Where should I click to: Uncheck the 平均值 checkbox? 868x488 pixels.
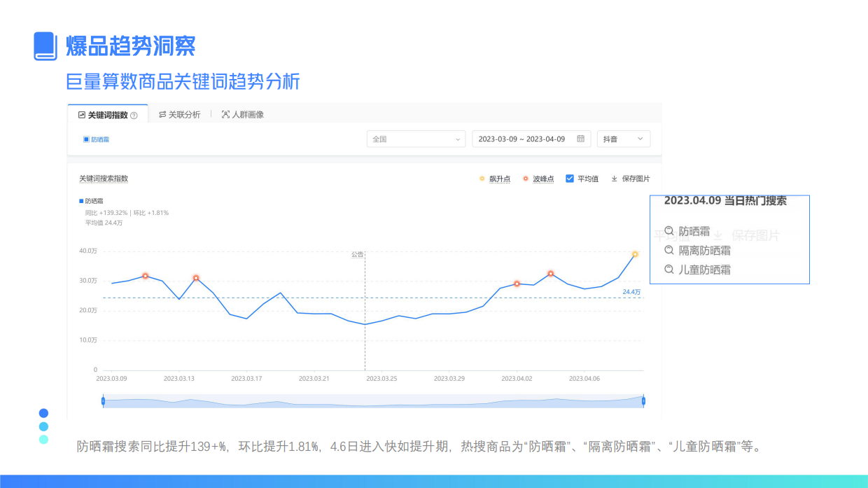tap(570, 179)
